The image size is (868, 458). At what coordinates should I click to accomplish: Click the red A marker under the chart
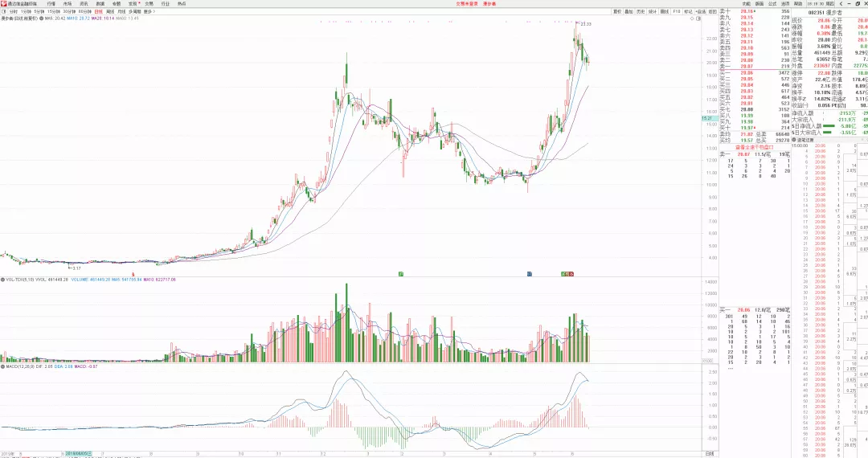point(133,274)
